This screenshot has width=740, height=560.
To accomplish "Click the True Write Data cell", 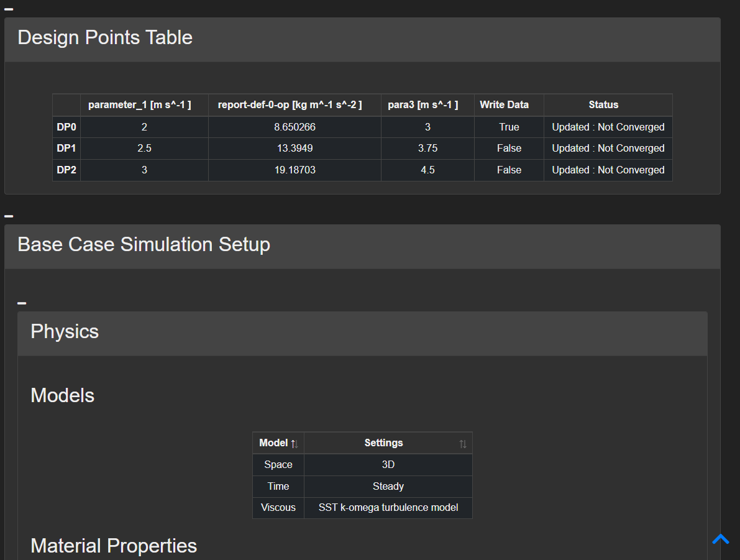I will pyautogui.click(x=509, y=127).
